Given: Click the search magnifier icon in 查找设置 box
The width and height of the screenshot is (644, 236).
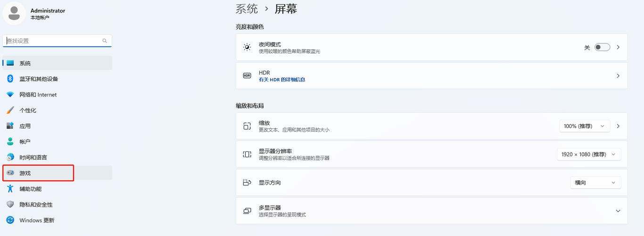Looking at the screenshot, I should (105, 41).
